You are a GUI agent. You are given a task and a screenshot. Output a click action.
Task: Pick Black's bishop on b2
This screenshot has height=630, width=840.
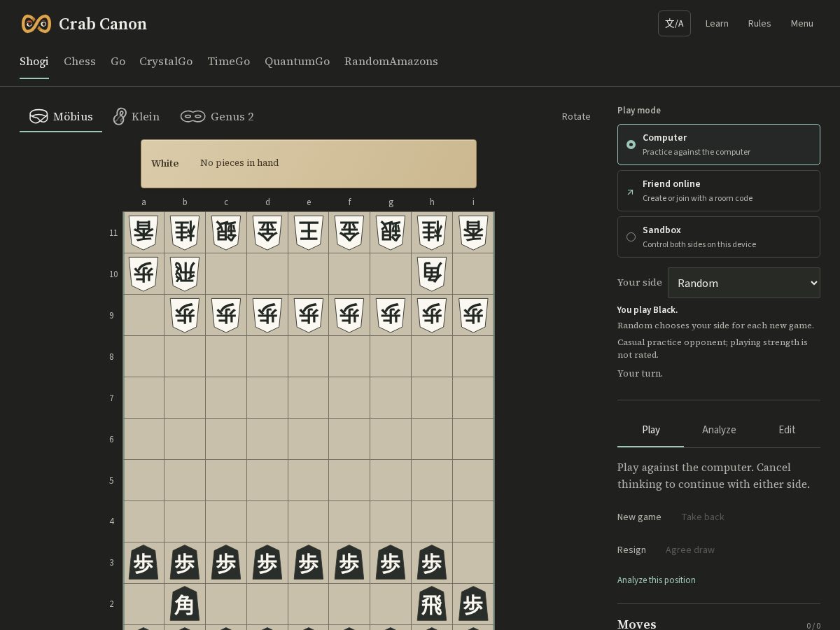(x=185, y=604)
